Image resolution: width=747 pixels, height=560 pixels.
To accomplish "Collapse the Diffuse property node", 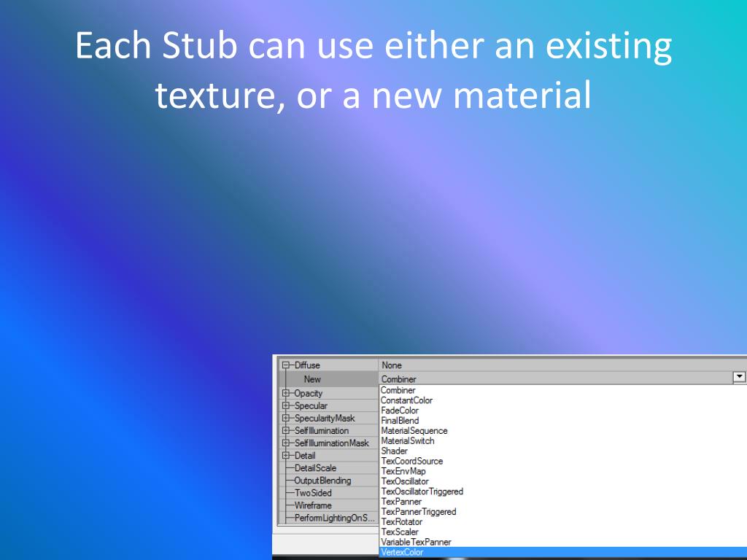I will tap(286, 365).
